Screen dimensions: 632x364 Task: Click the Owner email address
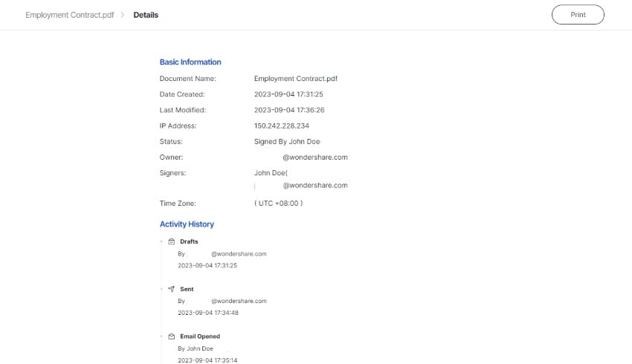point(315,157)
